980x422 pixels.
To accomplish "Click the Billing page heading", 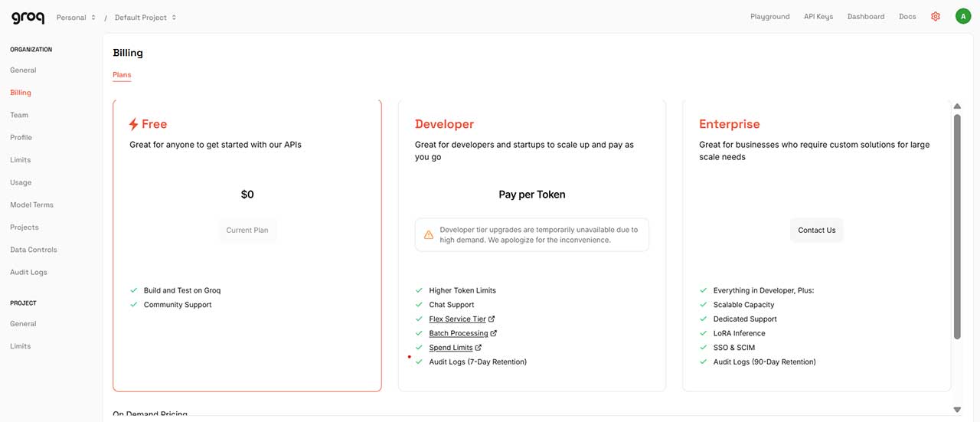I will coord(128,53).
